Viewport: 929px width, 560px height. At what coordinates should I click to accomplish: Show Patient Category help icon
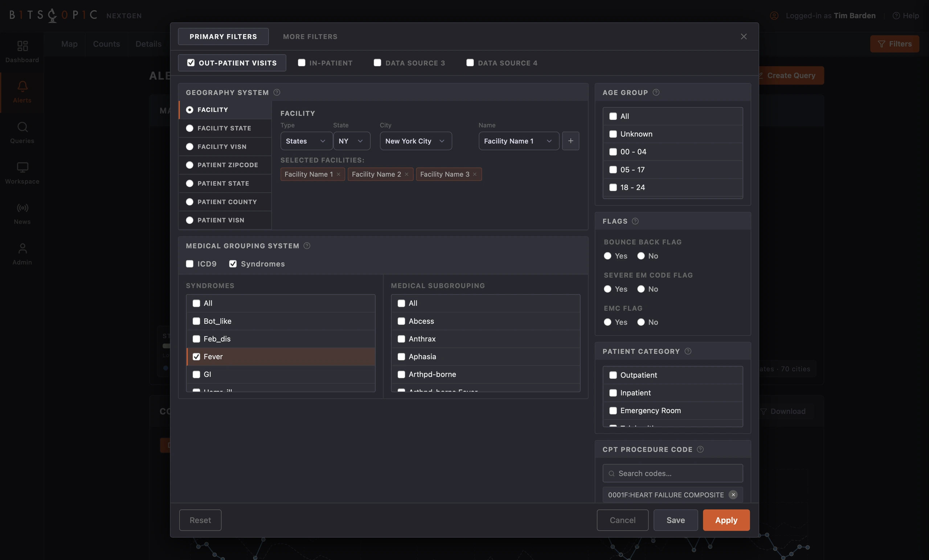click(688, 351)
